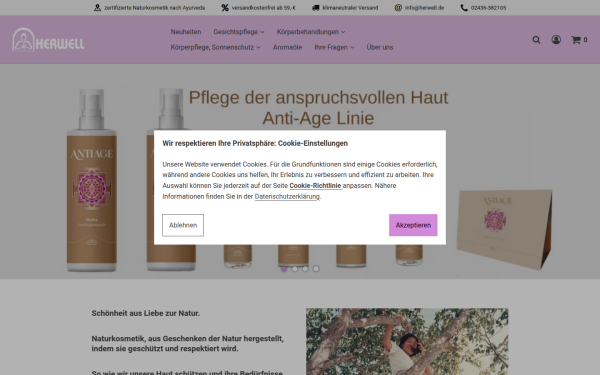
Task: Select the first carousel slide dot
Action: pyautogui.click(x=284, y=269)
